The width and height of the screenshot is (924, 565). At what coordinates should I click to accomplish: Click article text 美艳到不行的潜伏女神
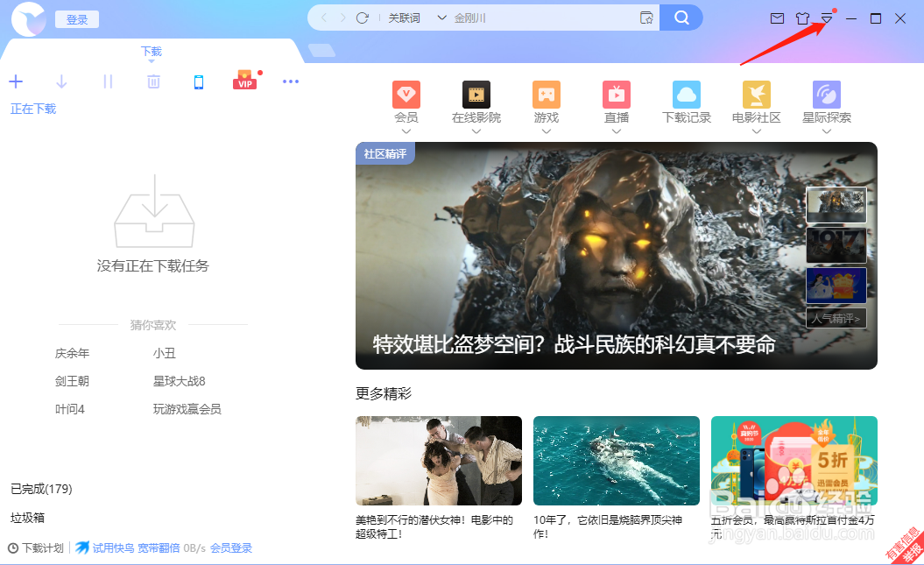pos(434,526)
